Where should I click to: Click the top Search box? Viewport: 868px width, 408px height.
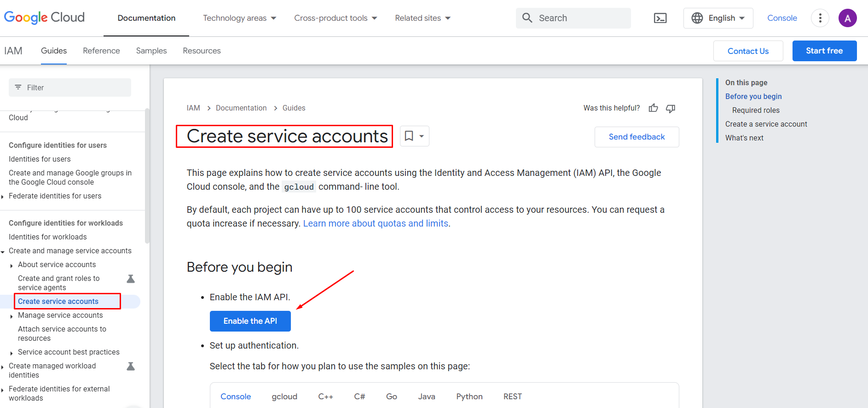[x=573, y=18]
